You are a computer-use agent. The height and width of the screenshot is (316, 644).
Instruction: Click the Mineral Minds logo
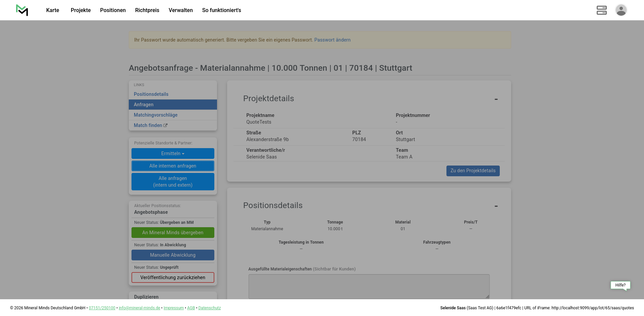pyautogui.click(x=22, y=10)
